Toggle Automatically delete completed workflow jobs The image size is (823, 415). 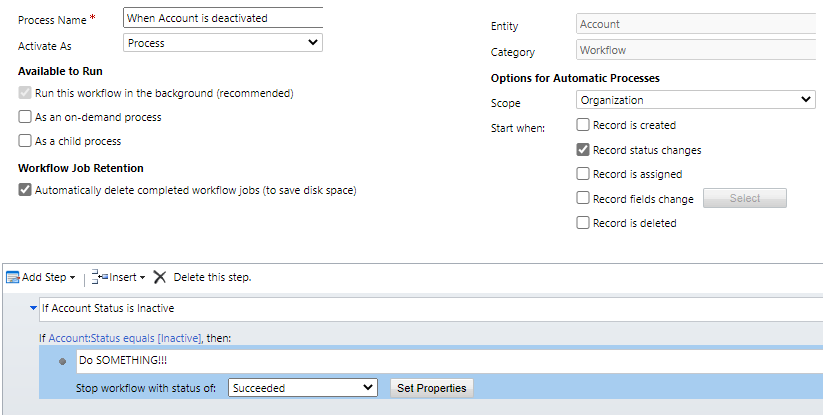25,189
